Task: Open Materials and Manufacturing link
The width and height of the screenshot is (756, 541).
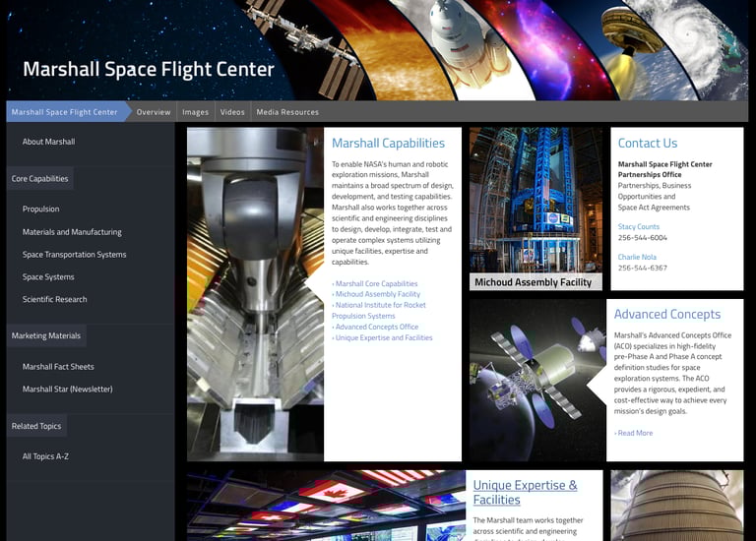Action: point(72,232)
